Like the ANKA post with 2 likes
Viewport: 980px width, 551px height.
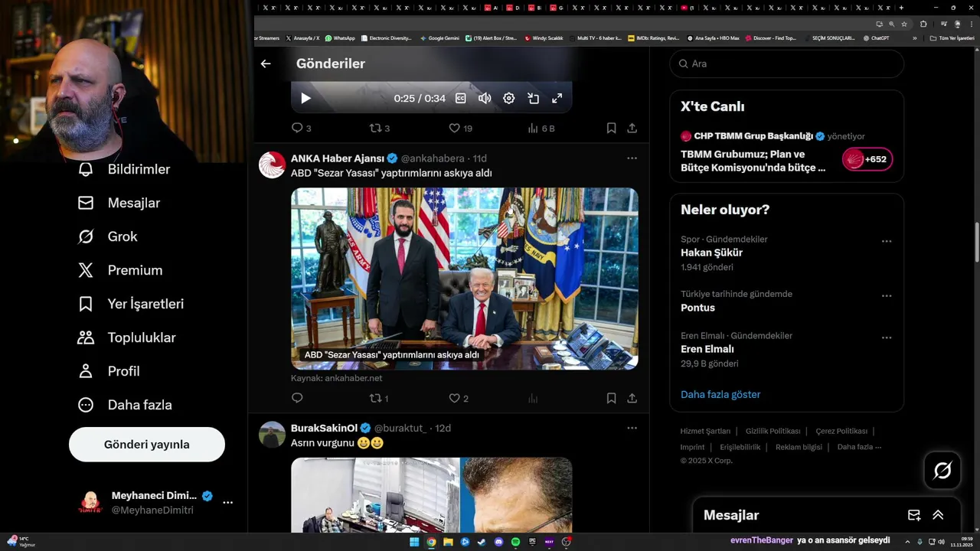459,398
